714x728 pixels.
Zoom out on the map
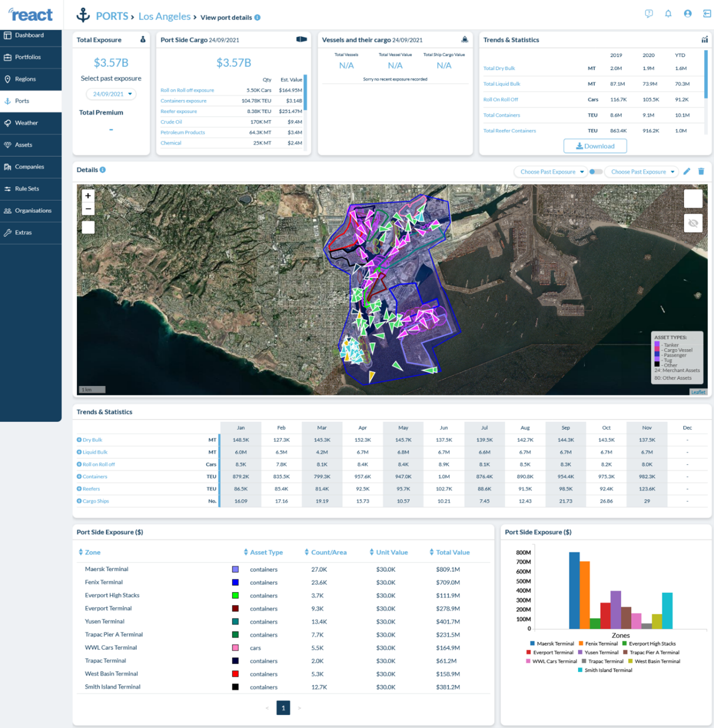click(x=88, y=209)
